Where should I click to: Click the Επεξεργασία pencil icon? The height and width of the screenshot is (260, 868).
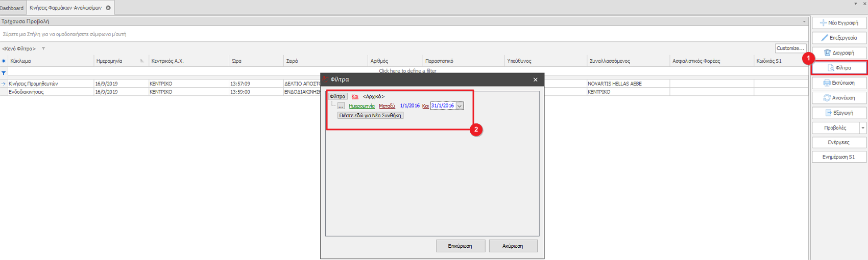(824, 38)
